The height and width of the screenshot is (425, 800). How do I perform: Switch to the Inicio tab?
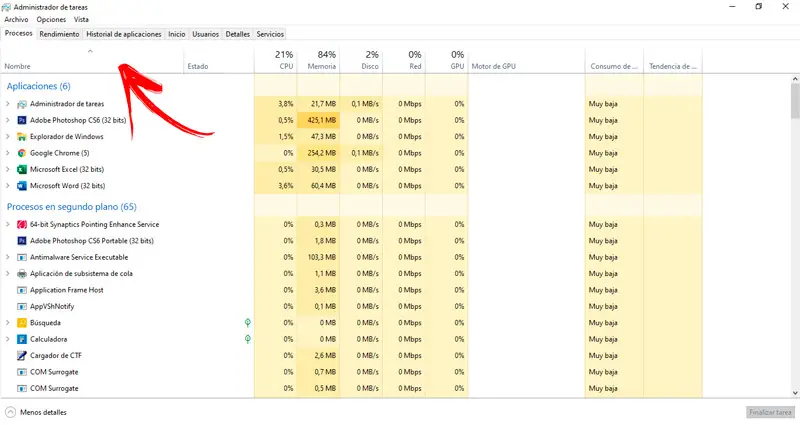pos(177,34)
